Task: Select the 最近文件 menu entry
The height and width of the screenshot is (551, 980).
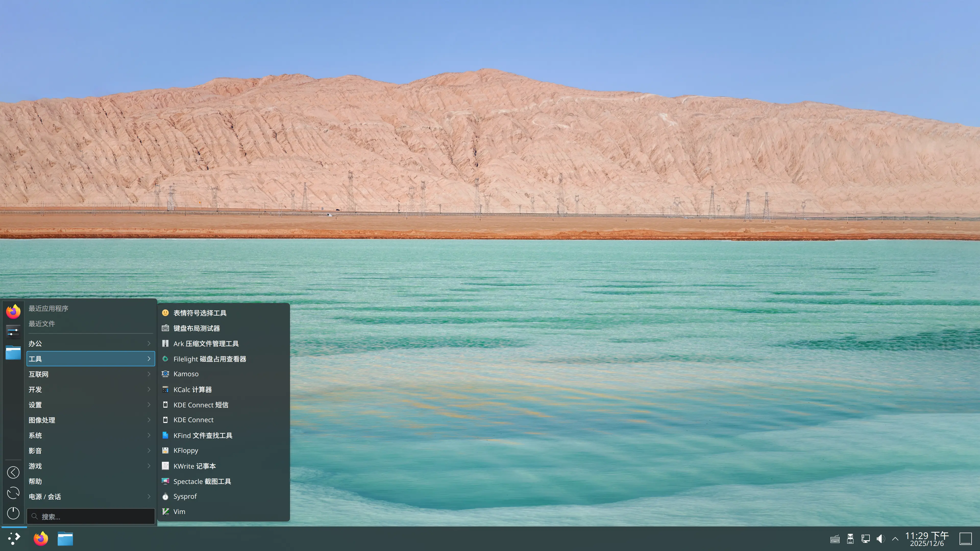Action: coord(42,324)
